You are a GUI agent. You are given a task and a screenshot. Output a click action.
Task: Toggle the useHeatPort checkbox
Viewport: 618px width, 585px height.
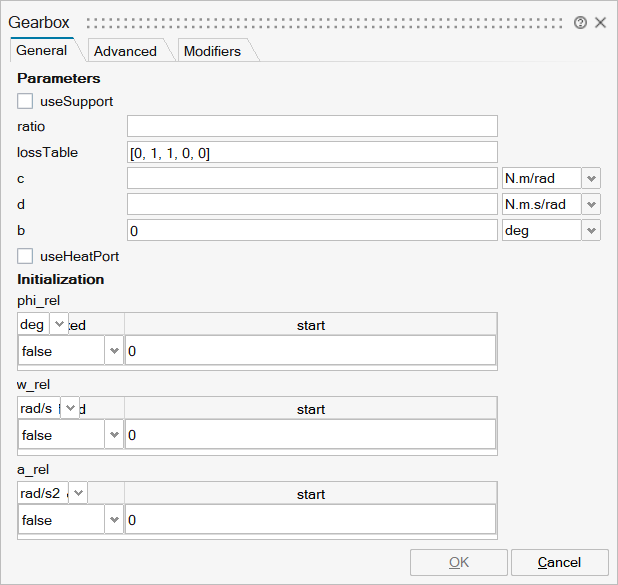pos(25,256)
